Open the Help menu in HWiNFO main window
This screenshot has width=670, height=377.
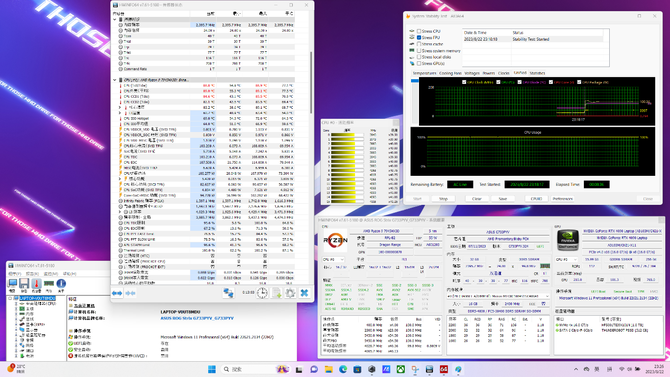coord(69,274)
